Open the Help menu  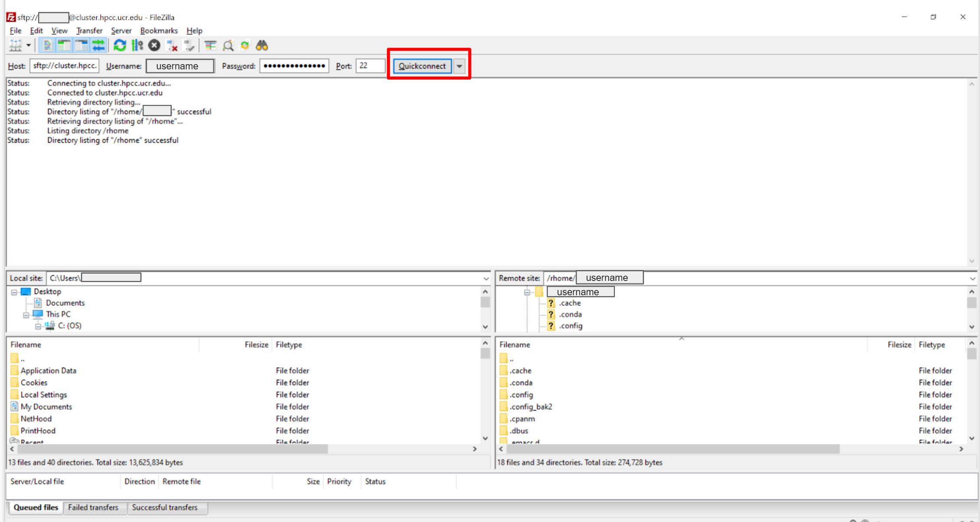194,31
